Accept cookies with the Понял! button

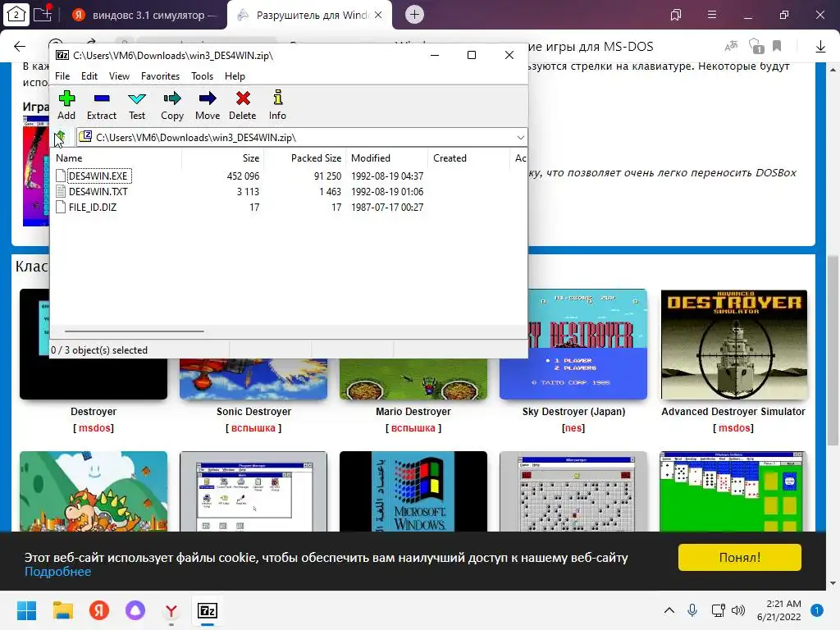(739, 557)
